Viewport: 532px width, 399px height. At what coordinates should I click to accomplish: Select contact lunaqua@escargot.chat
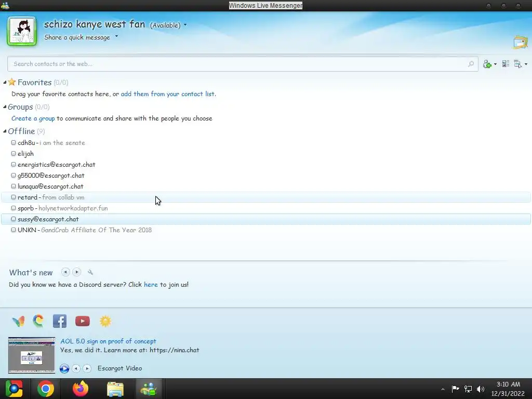click(x=266, y=187)
